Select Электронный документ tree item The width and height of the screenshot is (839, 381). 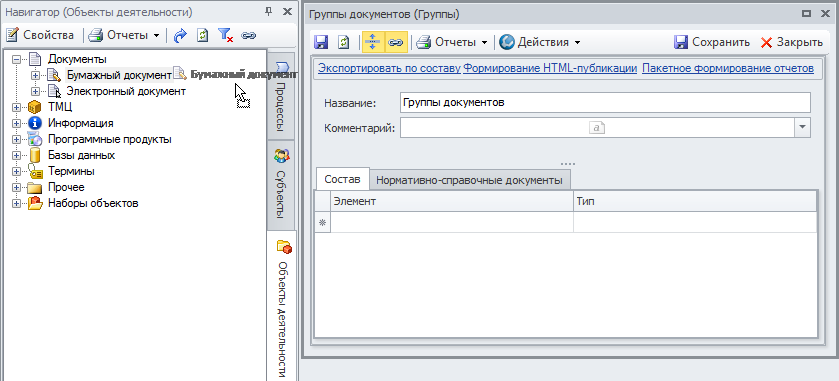[x=126, y=91]
